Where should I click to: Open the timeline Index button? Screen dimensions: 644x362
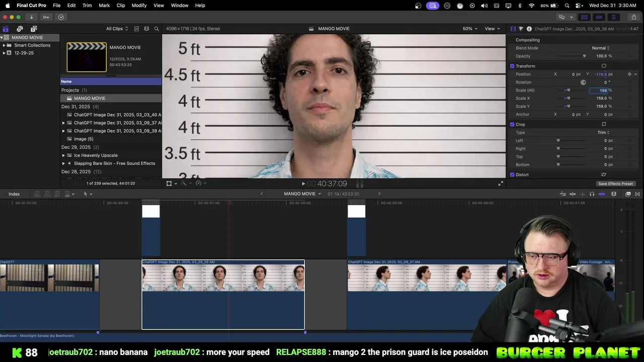14,194
